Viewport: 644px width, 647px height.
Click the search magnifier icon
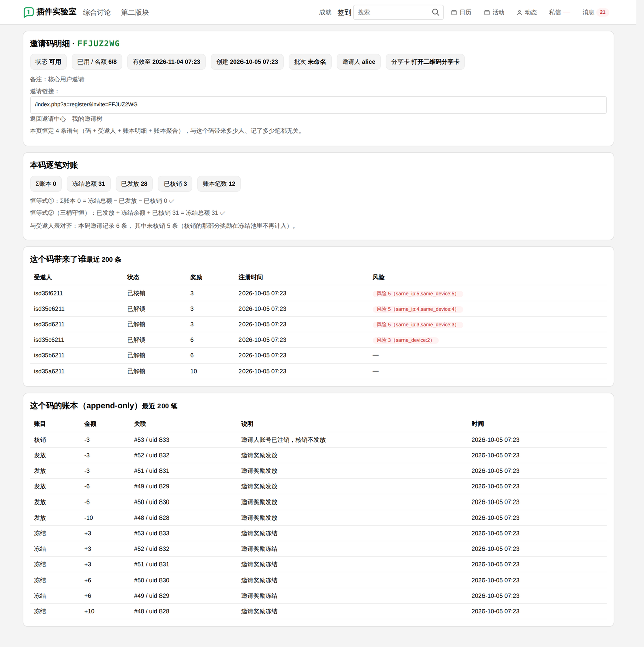tap(435, 12)
